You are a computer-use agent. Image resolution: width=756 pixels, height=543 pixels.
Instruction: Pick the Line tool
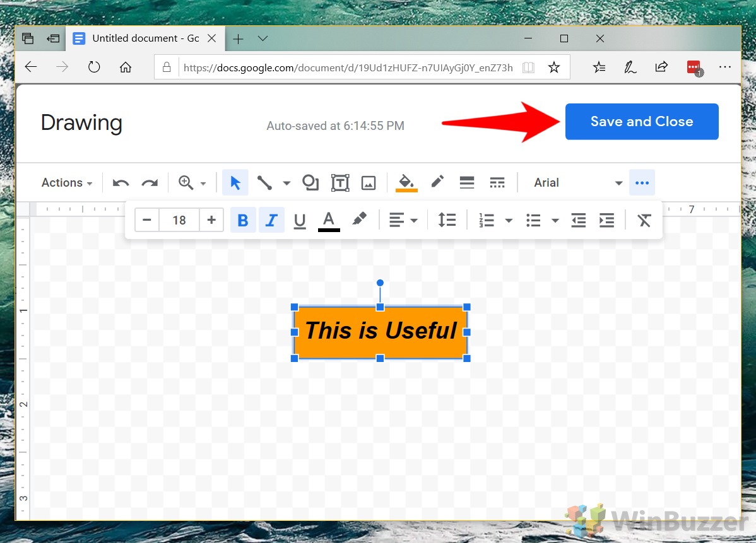point(264,183)
